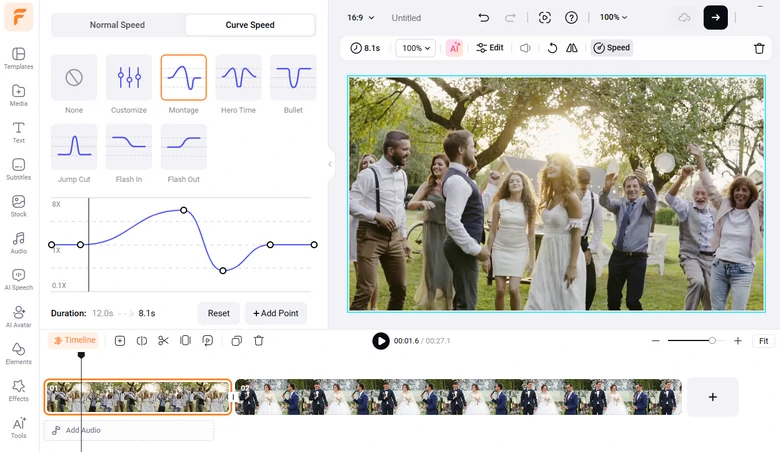Click the Reset button for the curve
780x452 pixels.
[219, 313]
